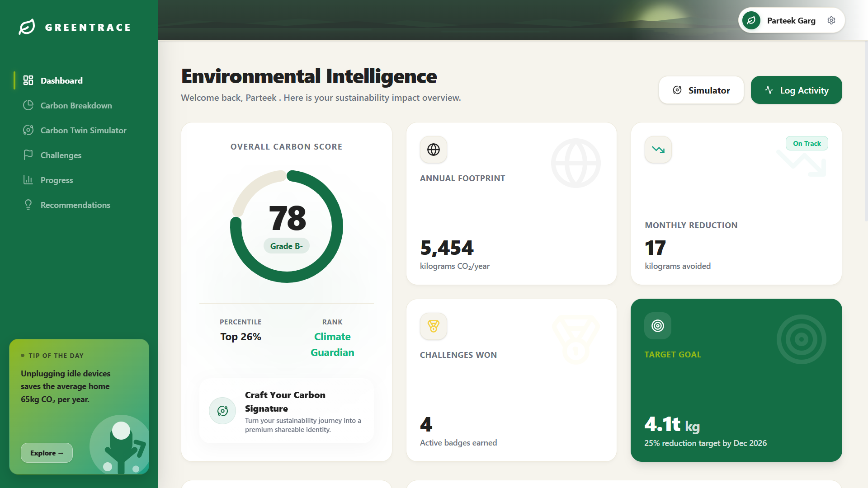Viewport: 868px width, 488px height.
Task: Click the 'Unplugging idle devices' tip text
Action: [66, 386]
